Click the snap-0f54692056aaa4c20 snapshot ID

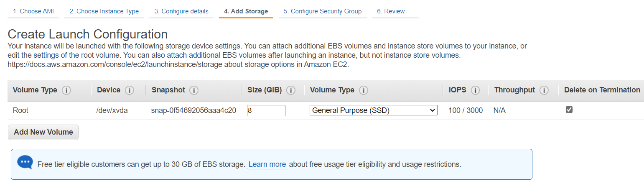click(193, 111)
